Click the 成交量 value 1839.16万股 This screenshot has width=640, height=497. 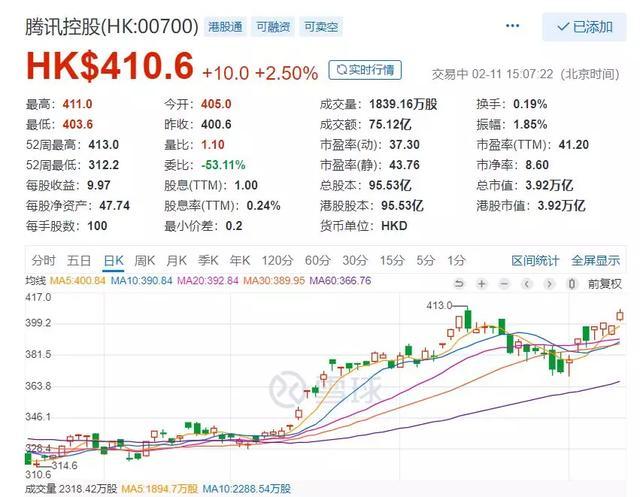[x=403, y=104]
